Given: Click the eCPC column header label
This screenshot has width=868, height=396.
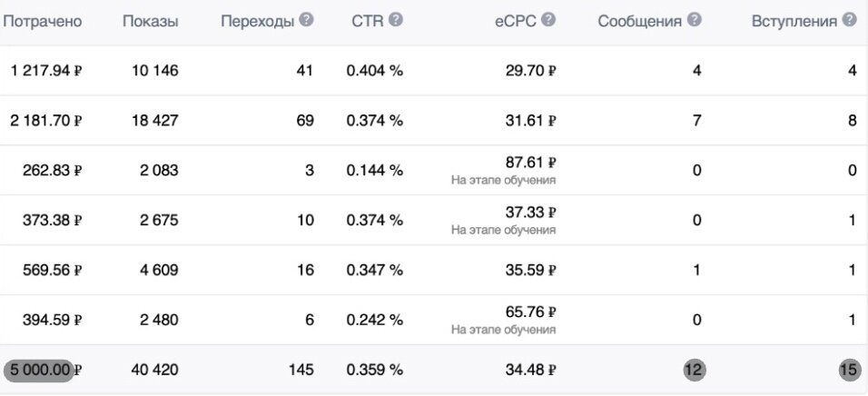Looking at the screenshot, I should (516, 21).
